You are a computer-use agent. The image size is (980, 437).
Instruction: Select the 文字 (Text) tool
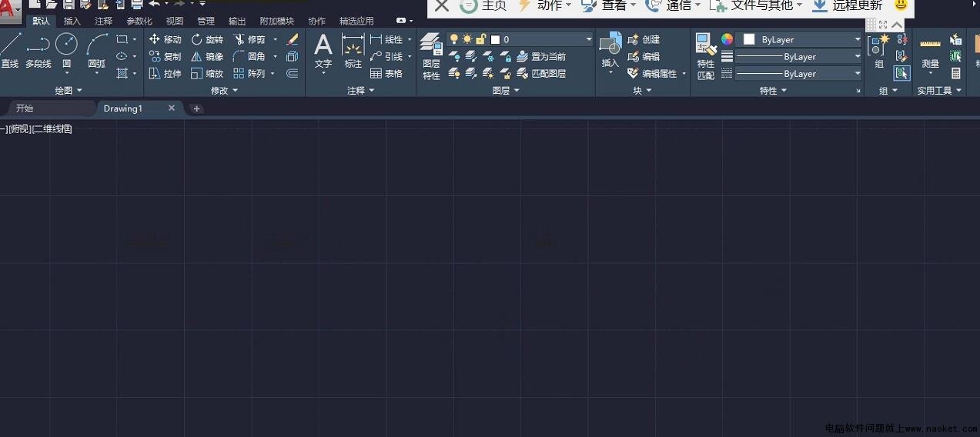tap(323, 52)
